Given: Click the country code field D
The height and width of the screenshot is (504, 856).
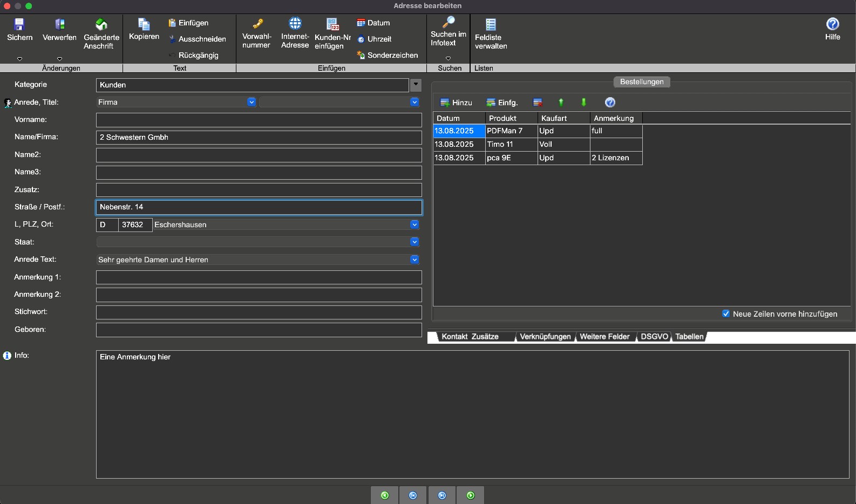Looking at the screenshot, I should [x=107, y=224].
